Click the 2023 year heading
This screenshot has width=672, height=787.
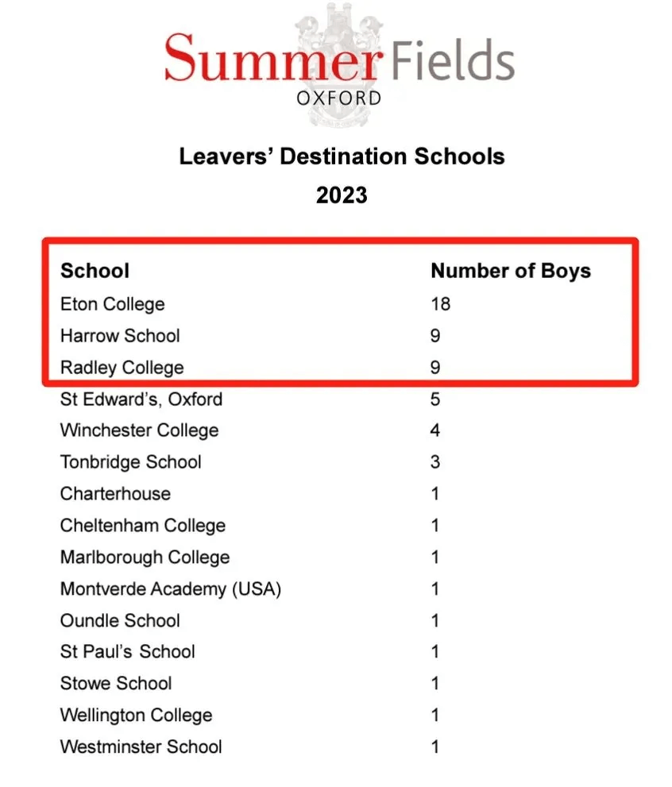(342, 195)
